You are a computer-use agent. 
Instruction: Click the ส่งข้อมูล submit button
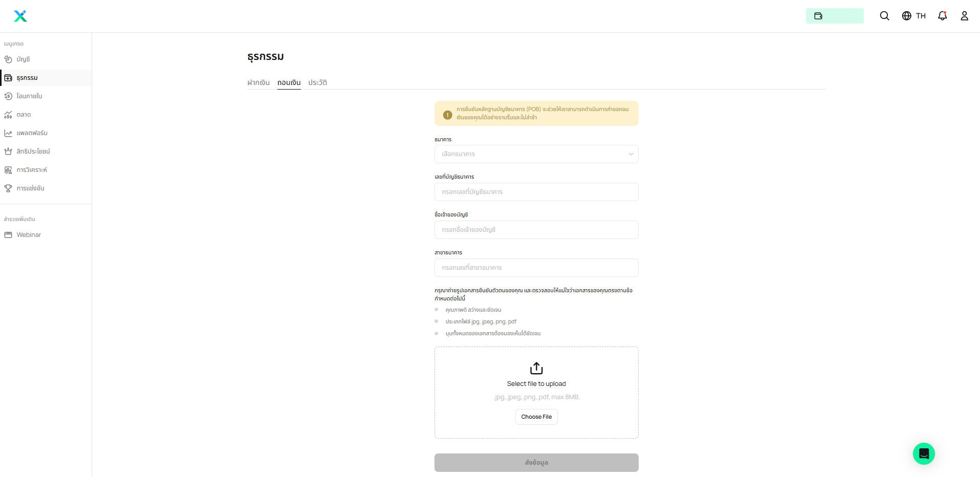point(536,463)
